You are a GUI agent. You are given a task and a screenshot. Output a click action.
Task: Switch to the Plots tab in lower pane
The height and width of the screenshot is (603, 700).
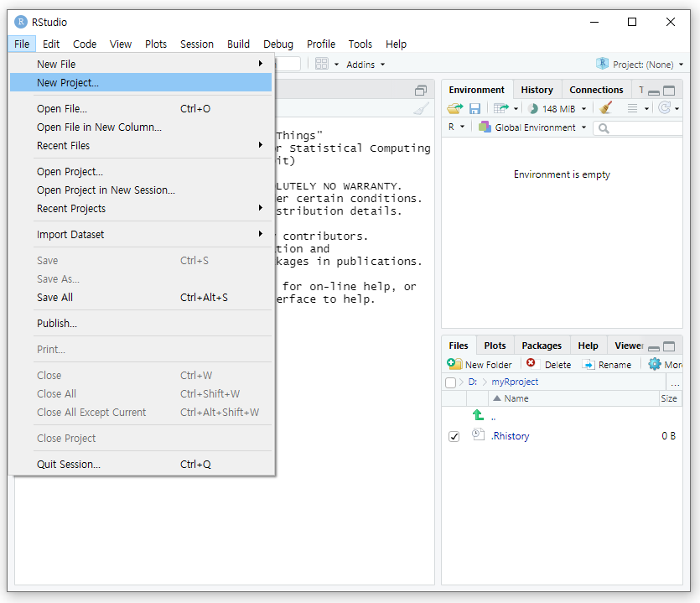(x=495, y=346)
